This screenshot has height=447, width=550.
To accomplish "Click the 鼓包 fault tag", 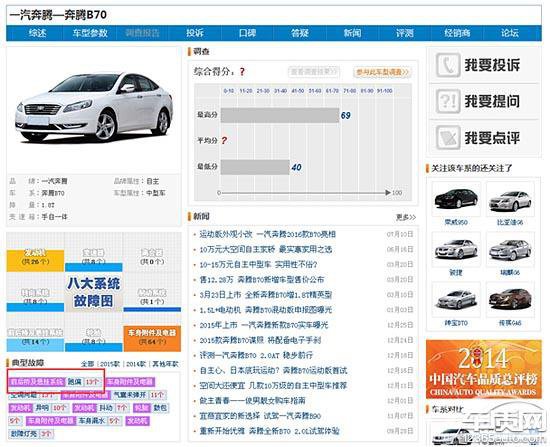I will tap(160, 408).
